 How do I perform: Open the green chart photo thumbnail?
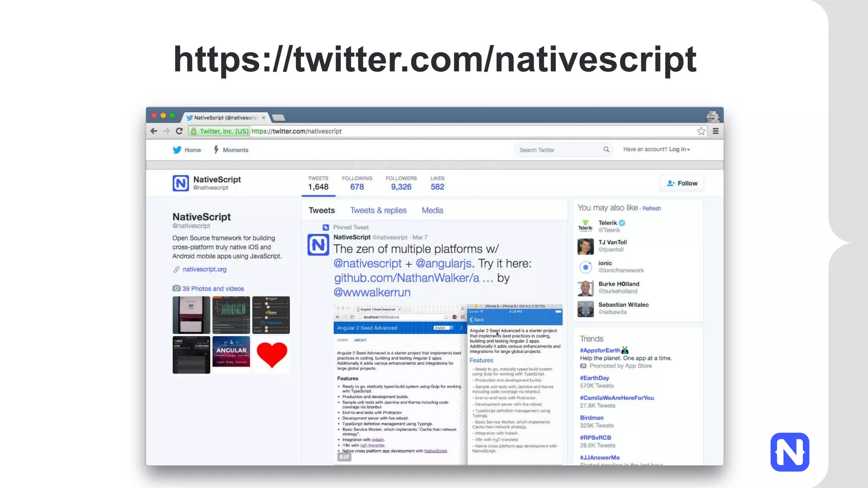pos(231,315)
